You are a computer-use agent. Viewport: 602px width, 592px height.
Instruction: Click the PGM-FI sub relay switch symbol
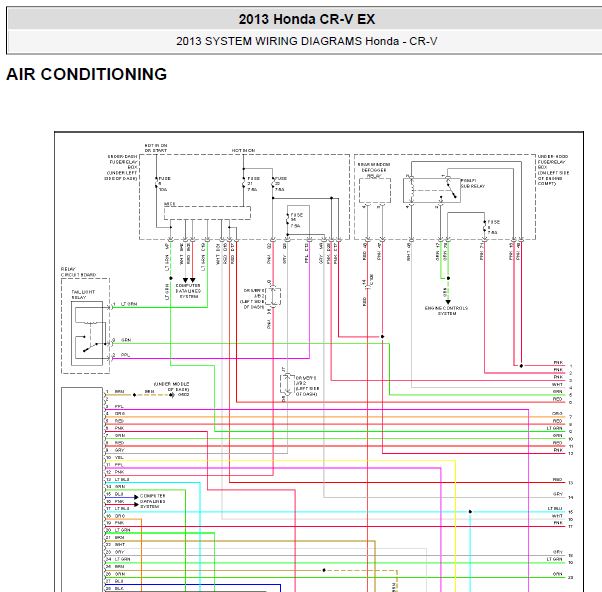tap(452, 191)
